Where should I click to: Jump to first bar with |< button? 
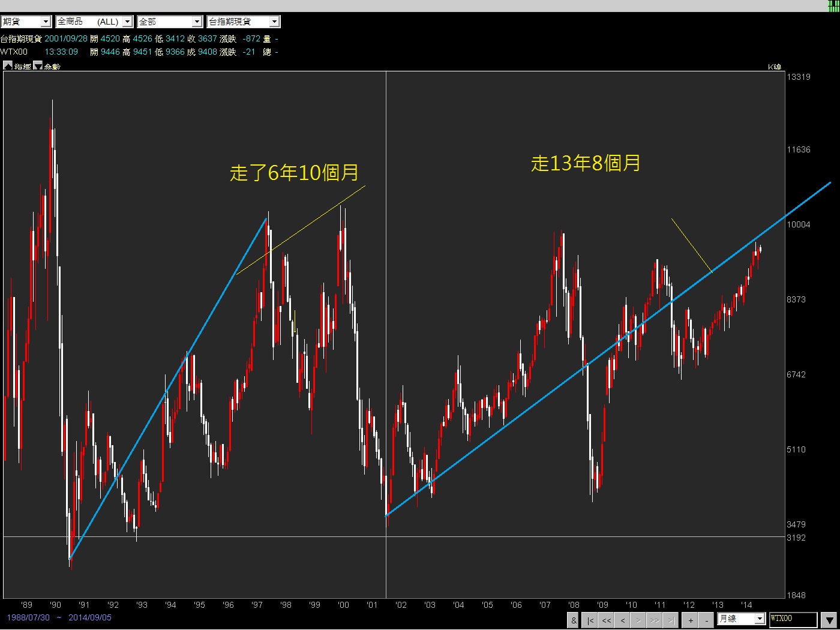pyautogui.click(x=590, y=620)
